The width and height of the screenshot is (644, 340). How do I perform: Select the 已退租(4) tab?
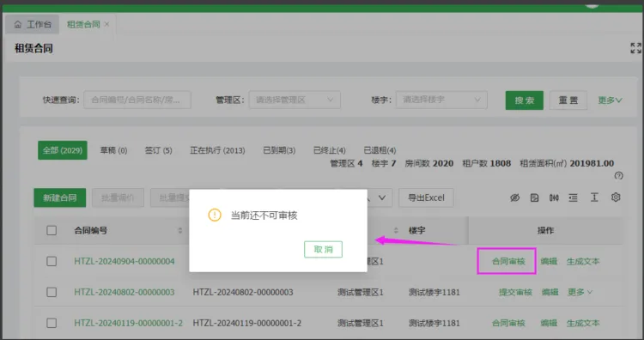tap(380, 150)
